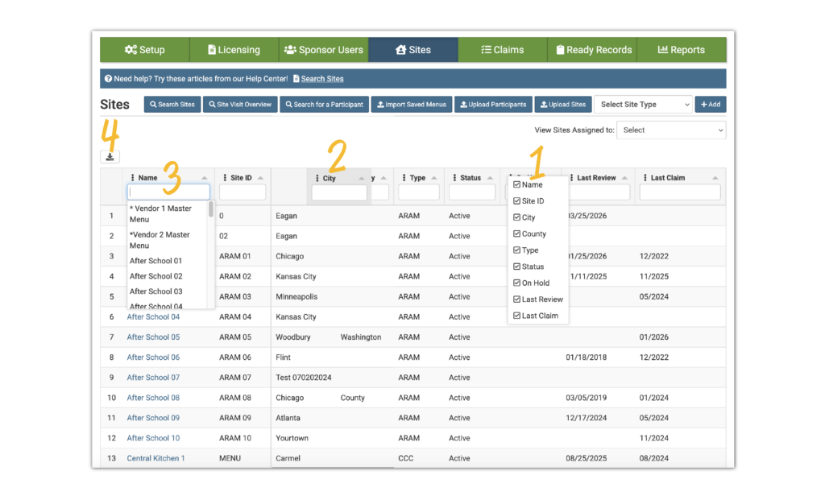Uncheck the Type column checkbox
The image size is (825, 504).
516,250
